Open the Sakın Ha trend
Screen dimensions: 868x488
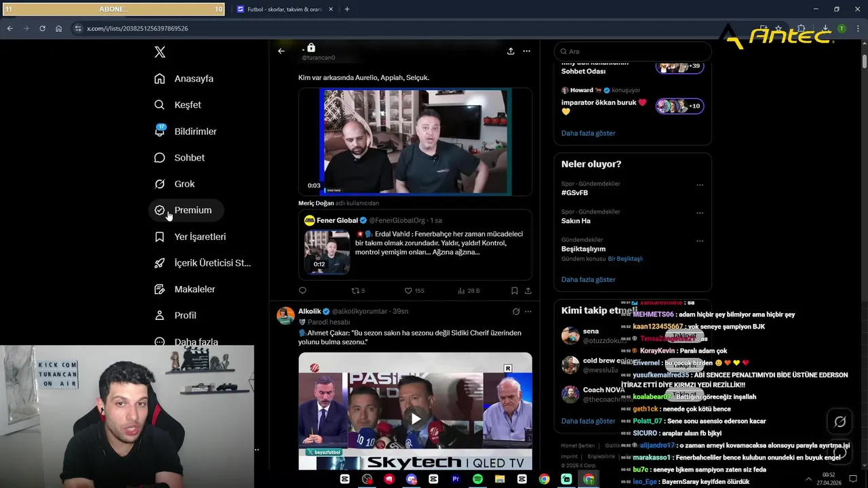(576, 221)
